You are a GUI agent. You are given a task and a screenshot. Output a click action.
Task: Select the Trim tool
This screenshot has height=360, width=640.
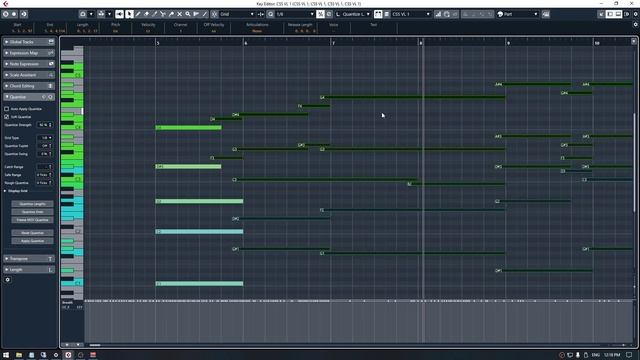coord(155,14)
